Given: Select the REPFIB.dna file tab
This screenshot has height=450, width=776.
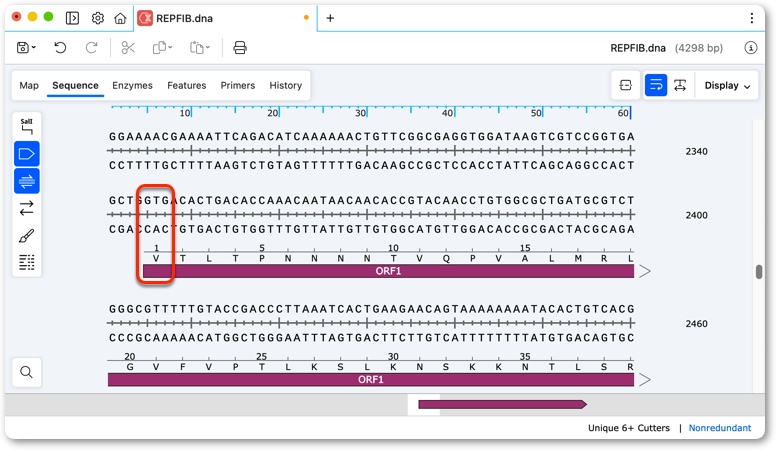Looking at the screenshot, I should tap(225, 18).
